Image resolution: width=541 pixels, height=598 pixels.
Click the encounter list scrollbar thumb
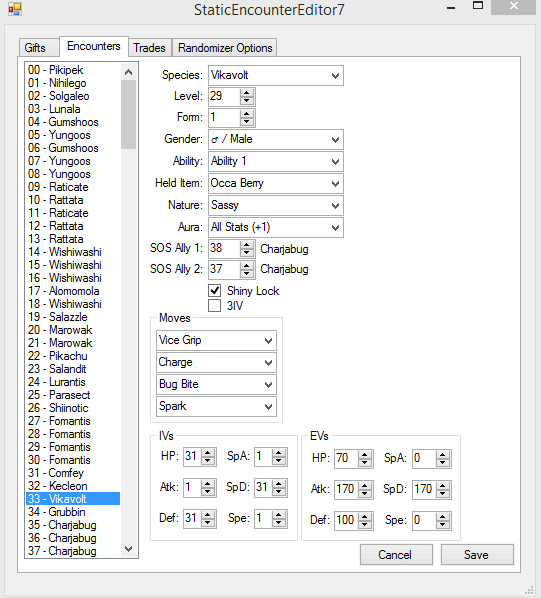coord(128,114)
